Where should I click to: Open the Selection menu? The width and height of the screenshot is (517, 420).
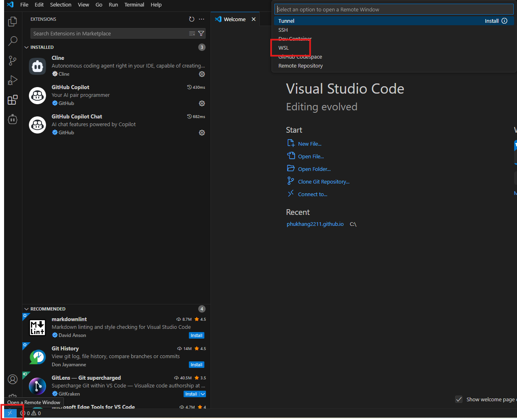click(61, 4)
